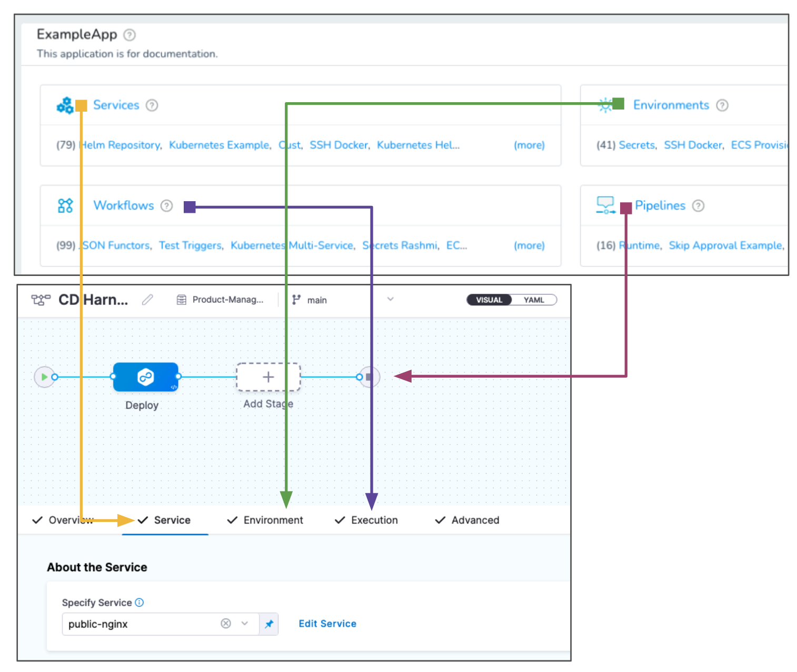Click info icon next to Specify Service

click(139, 602)
